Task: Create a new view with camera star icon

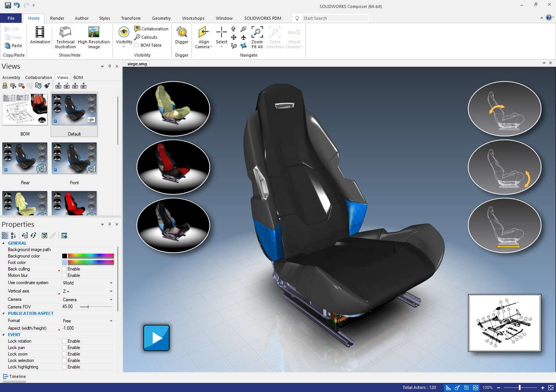Action: (x=5, y=86)
